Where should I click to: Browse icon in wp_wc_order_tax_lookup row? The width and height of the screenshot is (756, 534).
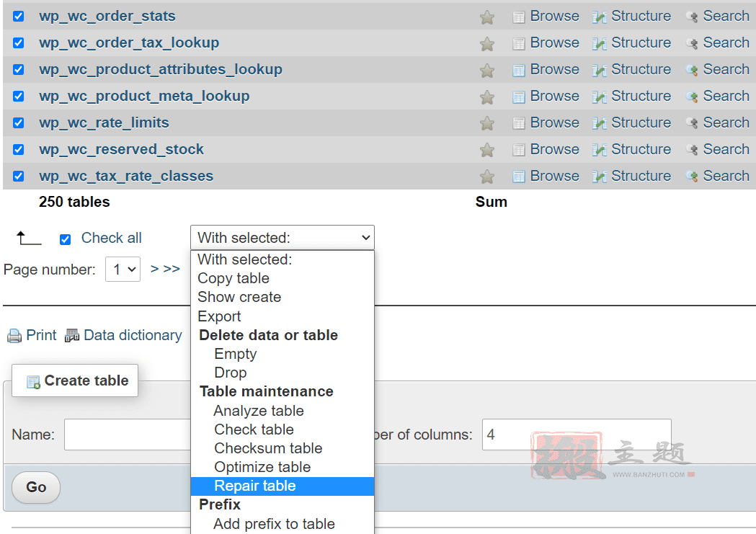519,44
